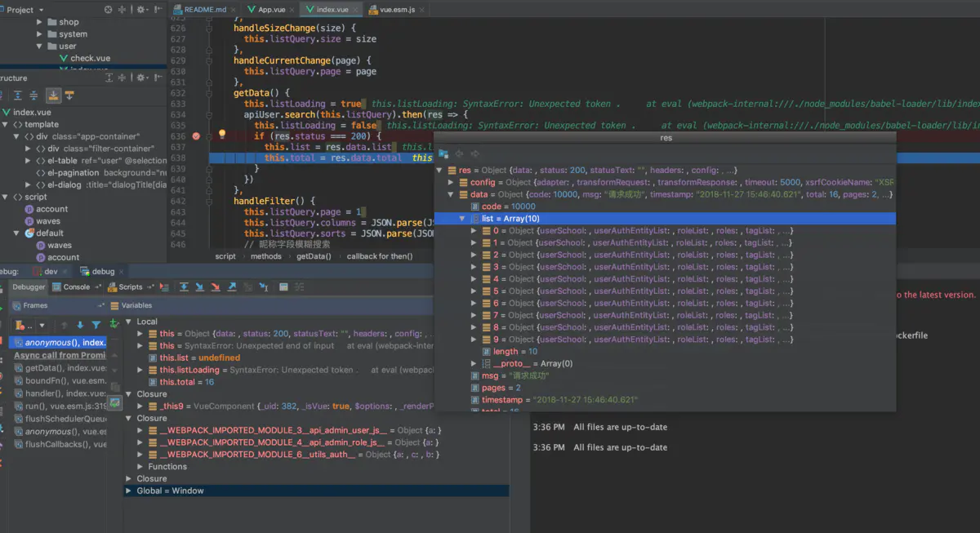This screenshot has height=533, width=980.
Task: Collapse the Local variables group
Action: point(128,322)
